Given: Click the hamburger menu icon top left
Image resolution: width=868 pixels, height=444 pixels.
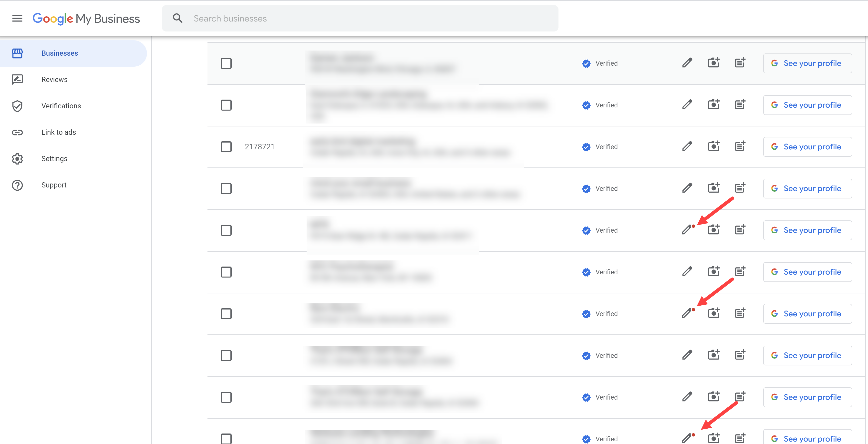Looking at the screenshot, I should [17, 18].
